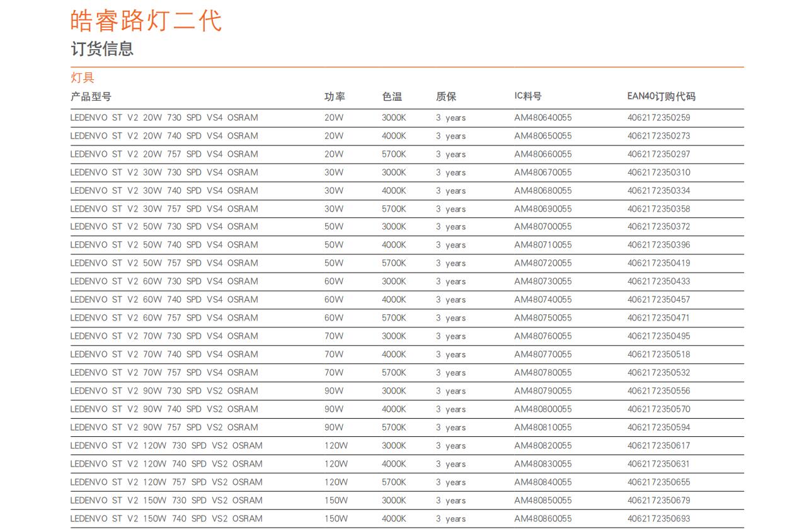Select LEDENVO ST V2 90W 757 product name
Image resolution: width=809 pixels, height=532 pixels.
point(164,427)
